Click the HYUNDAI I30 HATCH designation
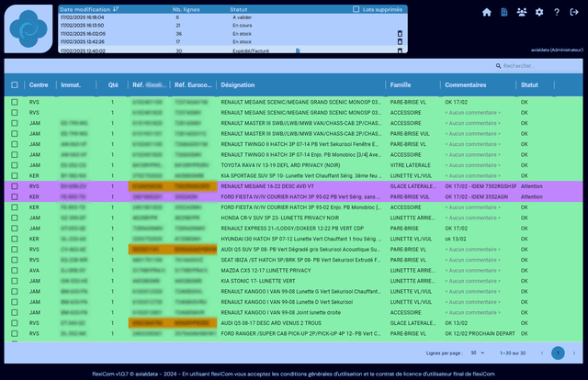The height and width of the screenshot is (380, 588). click(x=301, y=239)
